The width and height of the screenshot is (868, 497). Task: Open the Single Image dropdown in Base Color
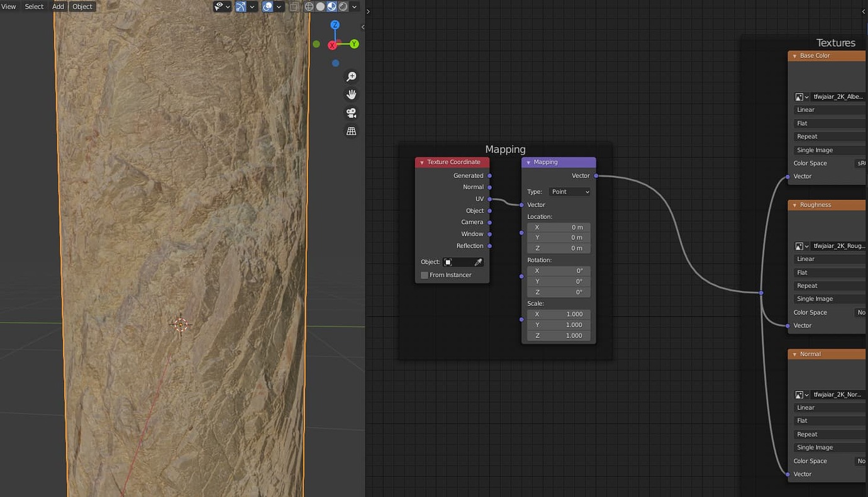click(x=830, y=150)
